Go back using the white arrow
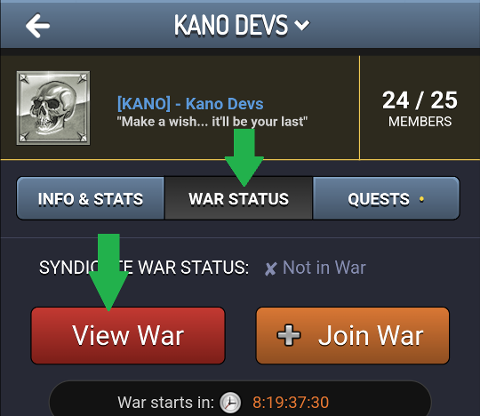The image size is (480, 416). tap(38, 25)
